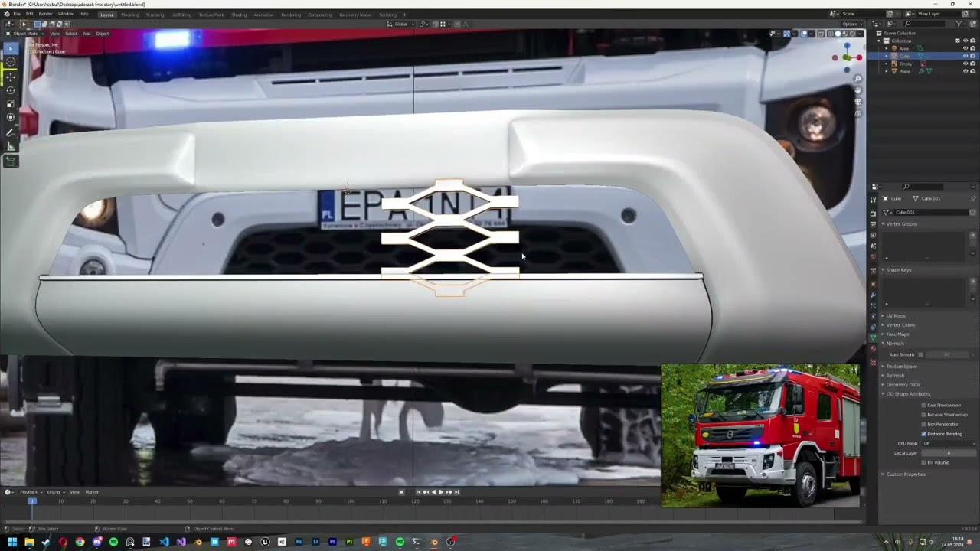This screenshot has height=551, width=980.
Task: Click the Blender logo menu icon
Action: [x=6, y=14]
